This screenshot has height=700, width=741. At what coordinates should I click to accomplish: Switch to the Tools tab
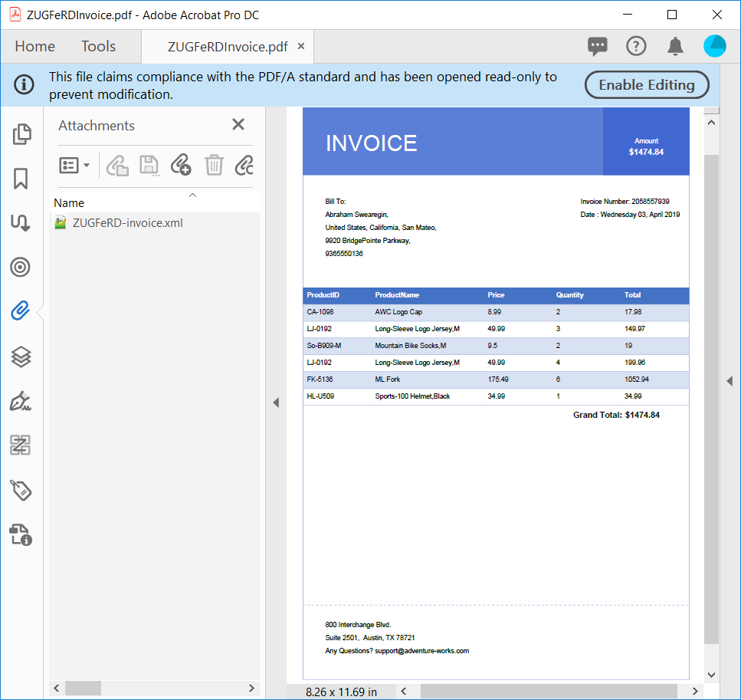point(98,47)
